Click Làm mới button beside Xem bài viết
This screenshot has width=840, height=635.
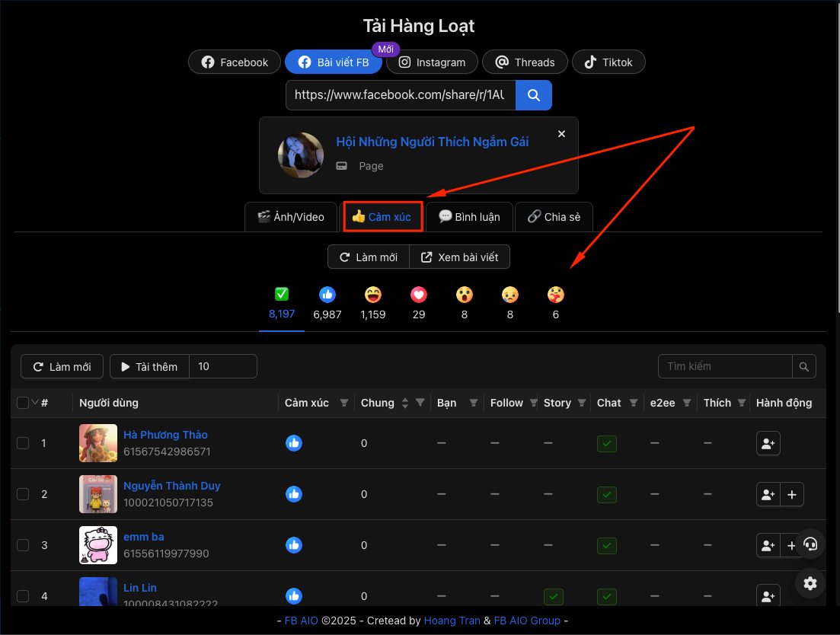369,257
